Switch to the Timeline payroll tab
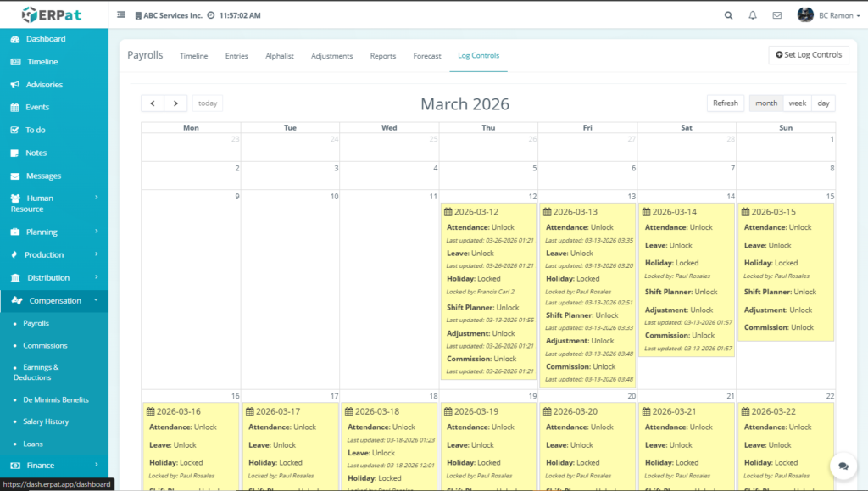This screenshot has width=868, height=491. (x=194, y=56)
